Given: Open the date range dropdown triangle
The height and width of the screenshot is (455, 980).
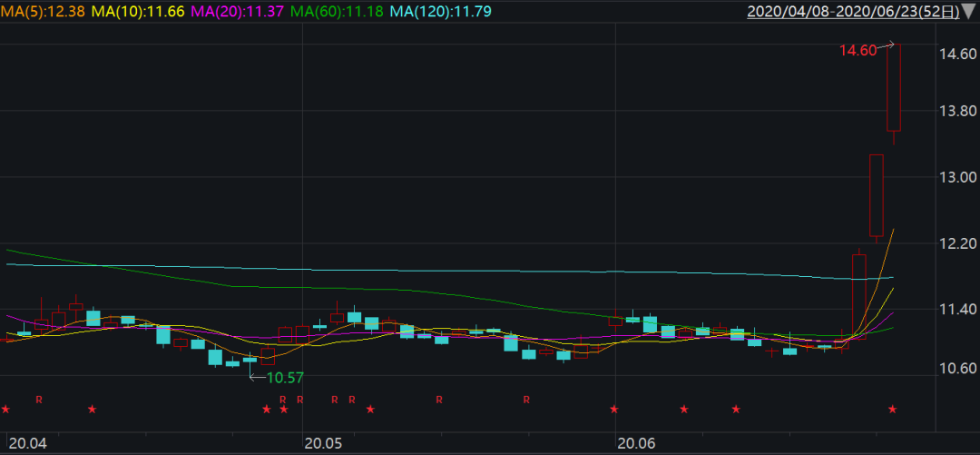Looking at the screenshot, I should pyautogui.click(x=967, y=11).
